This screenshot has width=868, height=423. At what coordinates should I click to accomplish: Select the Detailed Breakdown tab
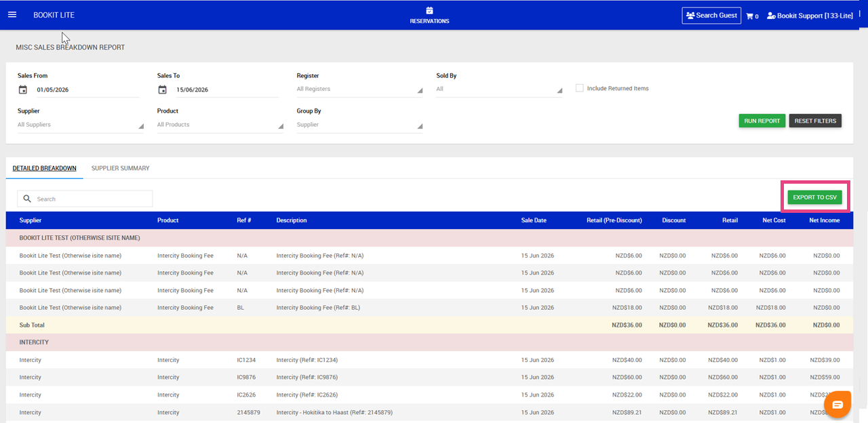[44, 168]
